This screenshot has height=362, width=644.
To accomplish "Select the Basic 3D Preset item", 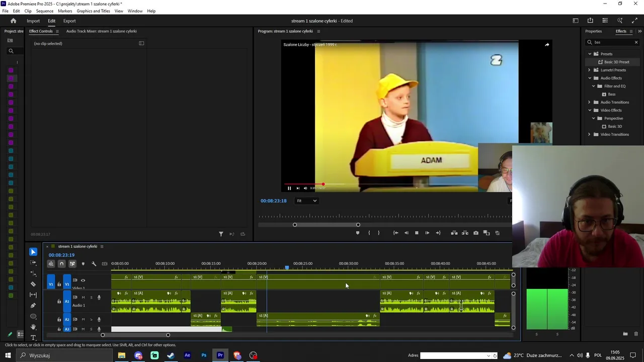I will click(x=616, y=62).
